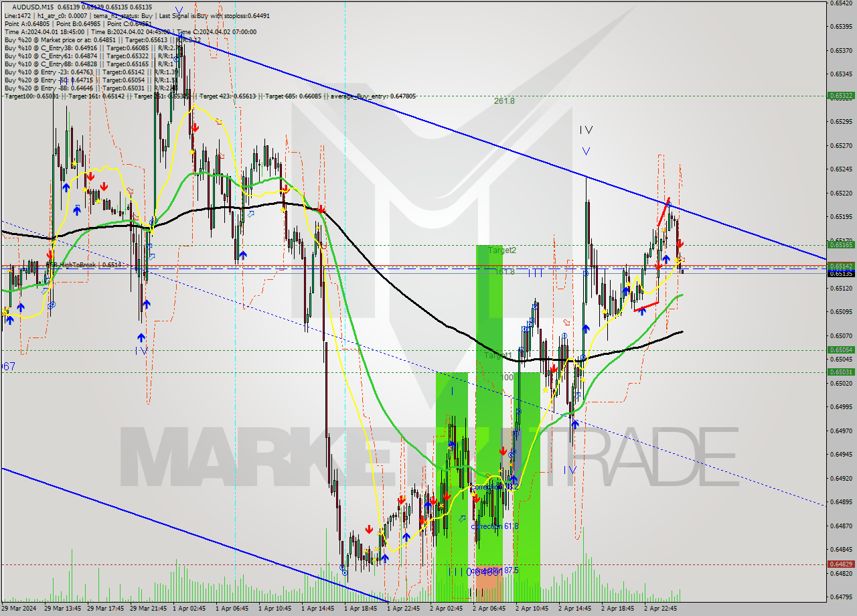Click current price tag 0.65135
Image resolution: width=857 pixels, height=616 pixels.
point(841,273)
